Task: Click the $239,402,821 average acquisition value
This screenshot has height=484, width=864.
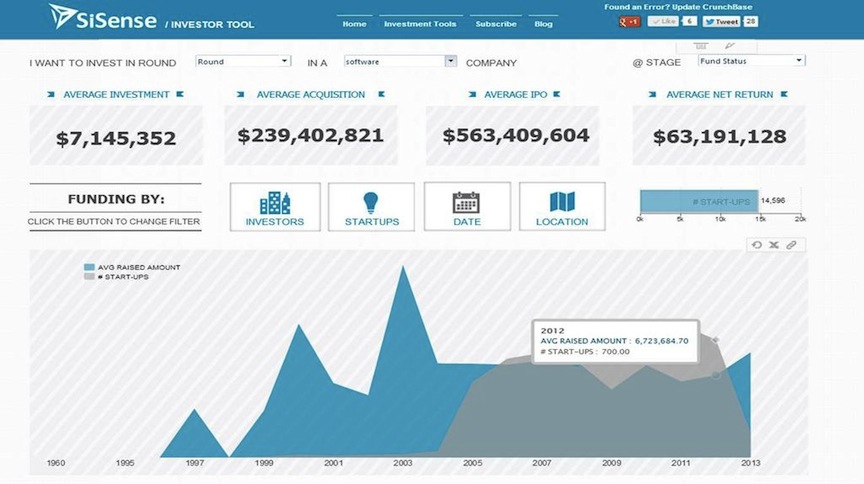Action: (310, 136)
